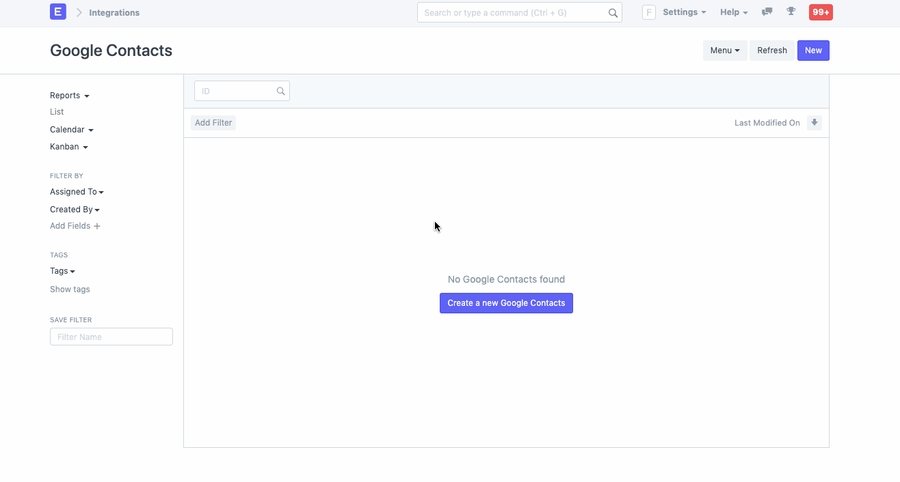Viewport: 900px width, 482px height.
Task: Click Show tags link in sidebar
Action: click(70, 289)
